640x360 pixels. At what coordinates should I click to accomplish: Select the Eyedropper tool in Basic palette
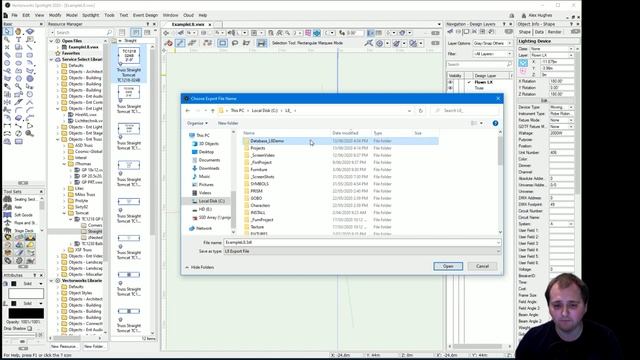coord(7,86)
